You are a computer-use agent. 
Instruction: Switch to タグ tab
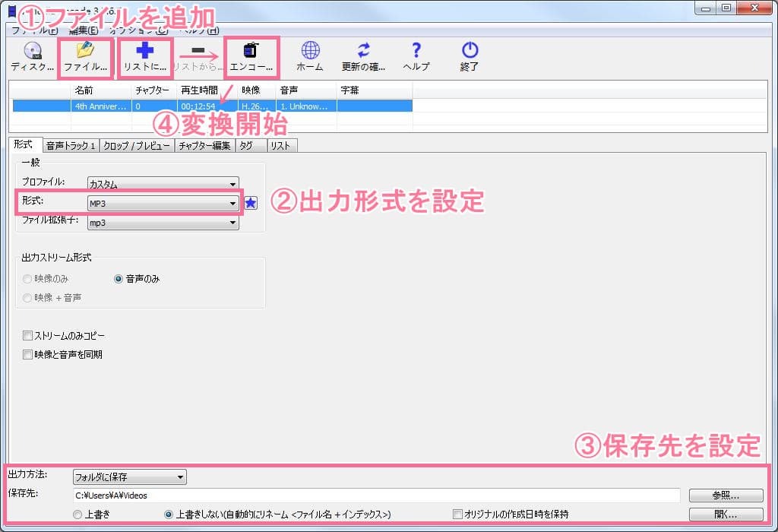tap(251, 145)
